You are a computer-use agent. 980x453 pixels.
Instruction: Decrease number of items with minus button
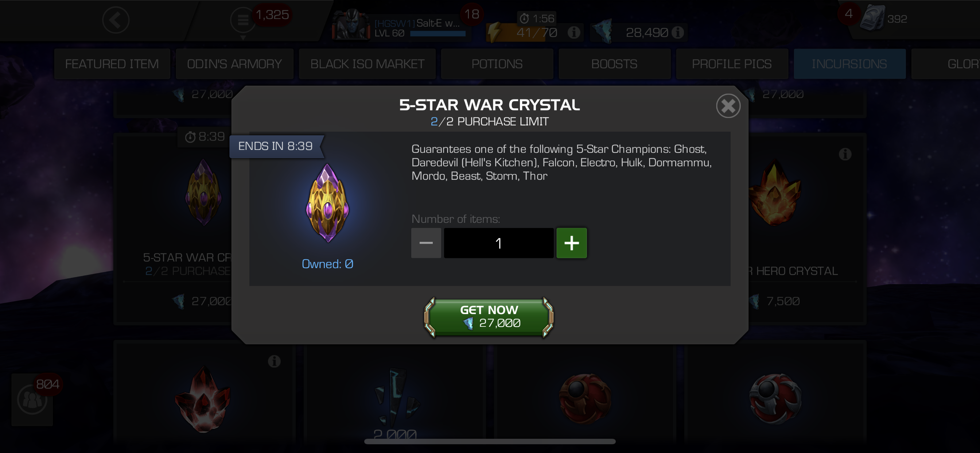pyautogui.click(x=426, y=243)
